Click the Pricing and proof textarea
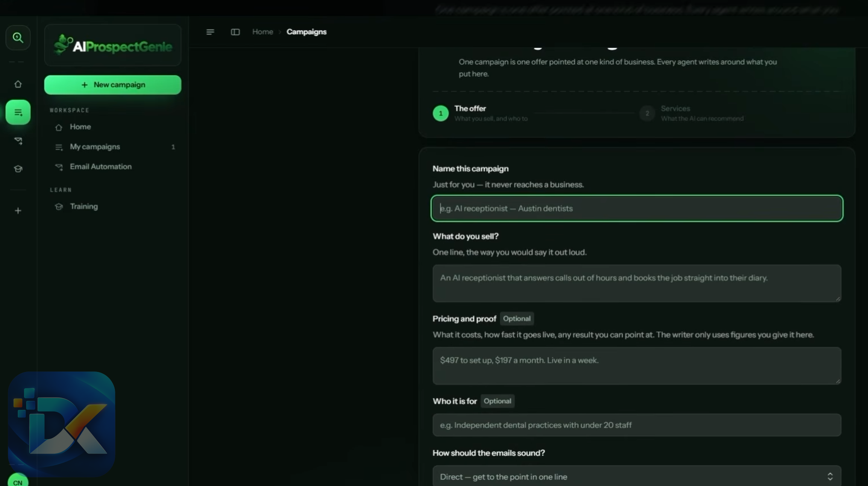The image size is (868, 486). click(637, 366)
